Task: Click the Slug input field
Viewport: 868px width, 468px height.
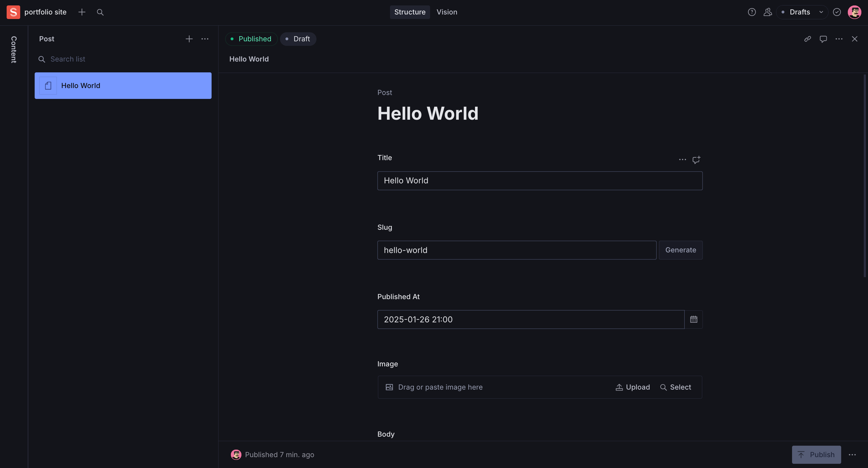Action: [517, 250]
